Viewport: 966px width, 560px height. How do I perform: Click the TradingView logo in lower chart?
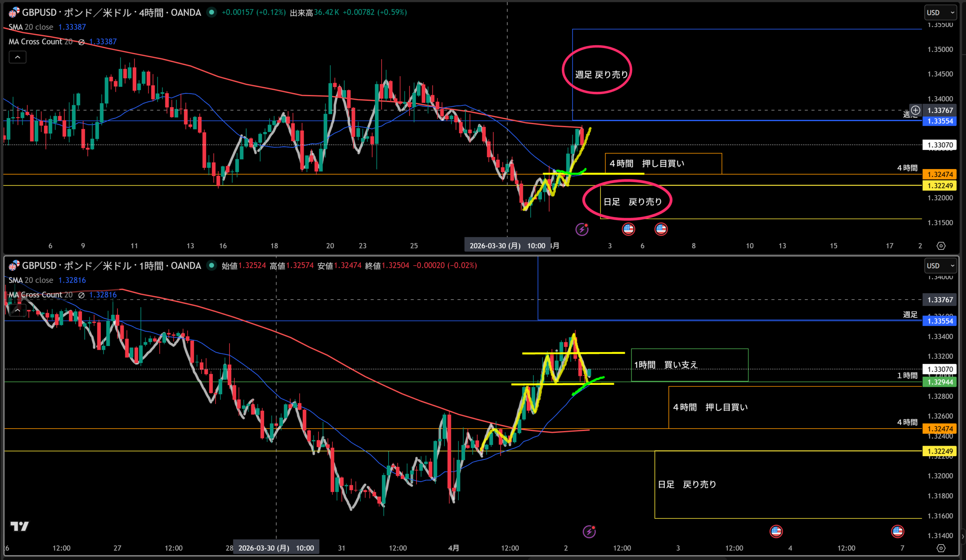(x=19, y=526)
